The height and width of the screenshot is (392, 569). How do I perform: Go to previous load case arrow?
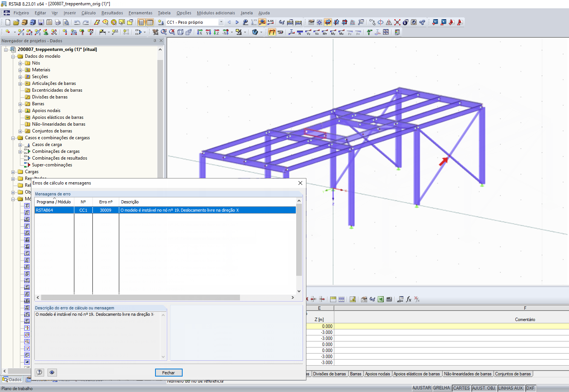(x=229, y=22)
